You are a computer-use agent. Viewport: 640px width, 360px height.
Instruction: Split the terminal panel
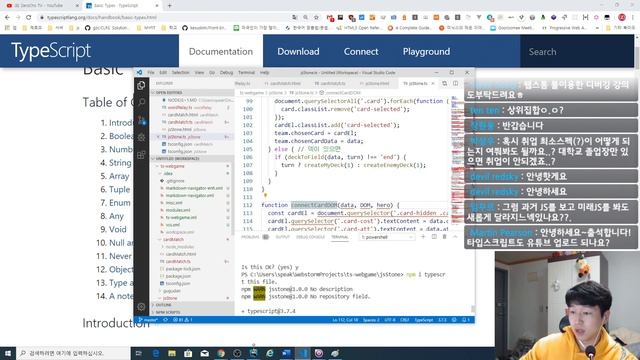[434, 237]
